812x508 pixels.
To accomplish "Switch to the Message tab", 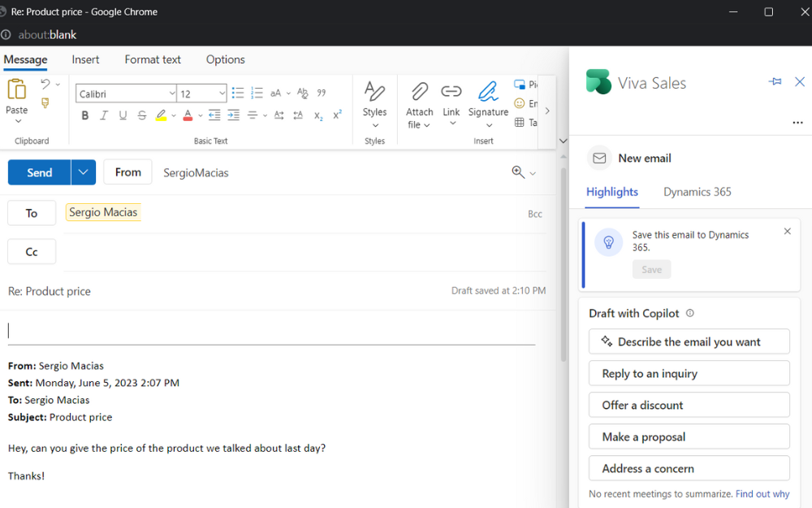I will [25, 59].
